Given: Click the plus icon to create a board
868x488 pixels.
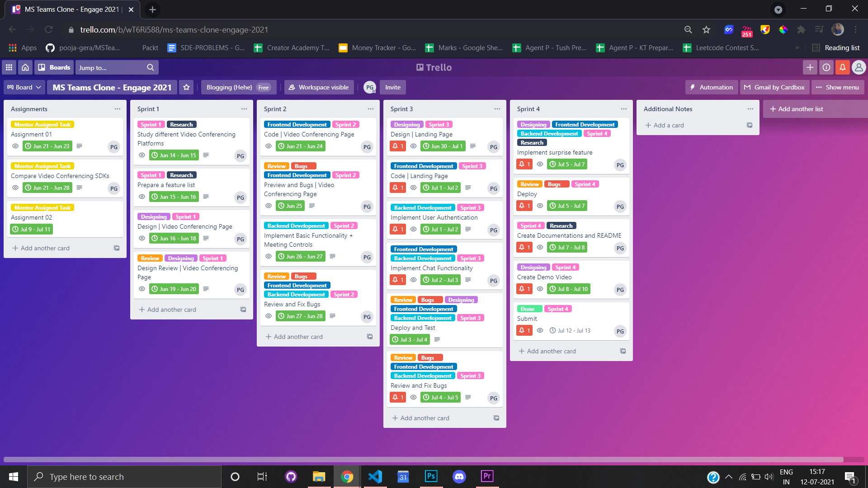Looking at the screenshot, I should point(810,67).
